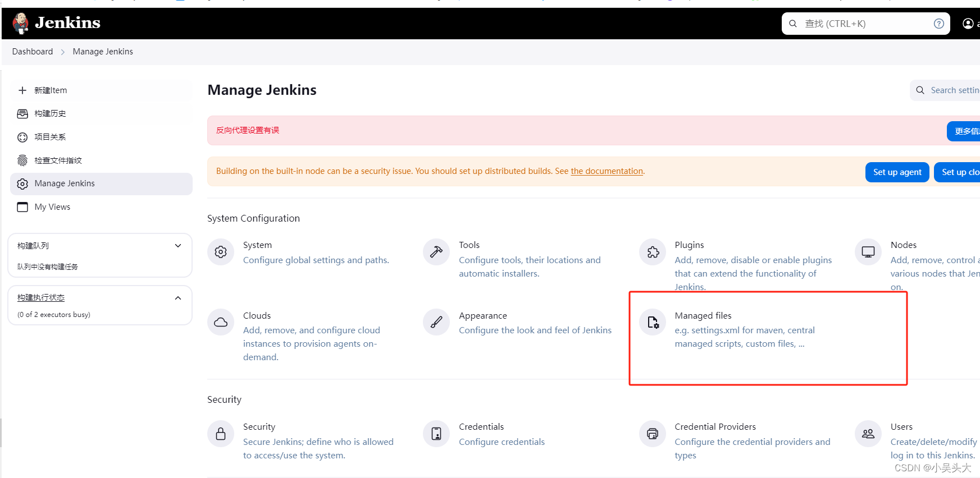The height and width of the screenshot is (478, 980).
Task: Click 'Configure credentials' description
Action: 502,442
